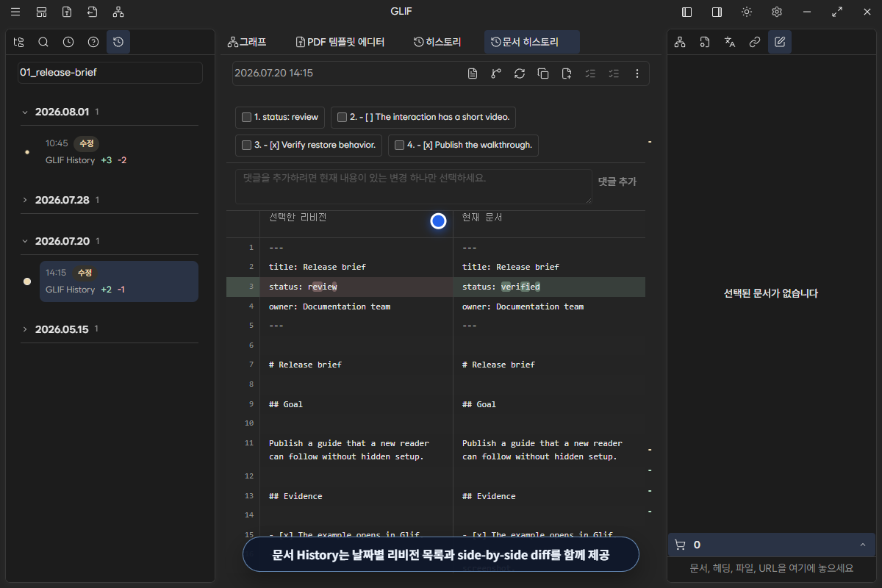Click the second checklist icon in revision toolbar
This screenshot has width=882, height=588.
point(614,73)
